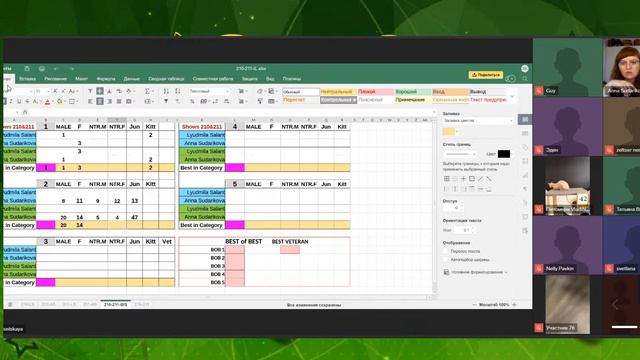The height and width of the screenshot is (360, 640).
Task: Click the Copy style paintbrush icon
Action: [x=260, y=101]
